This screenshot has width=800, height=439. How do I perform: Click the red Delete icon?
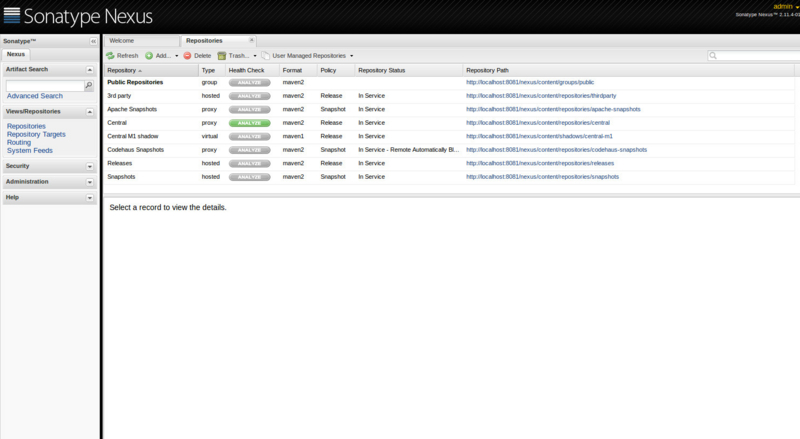[x=187, y=56]
